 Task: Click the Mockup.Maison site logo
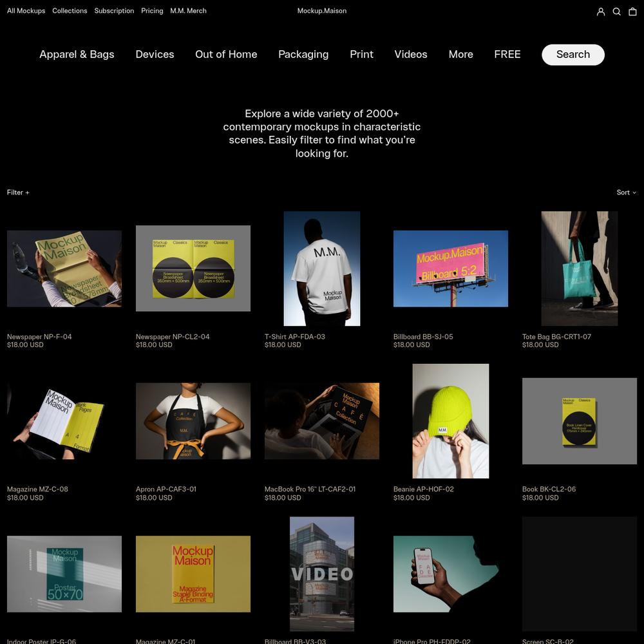(322, 11)
